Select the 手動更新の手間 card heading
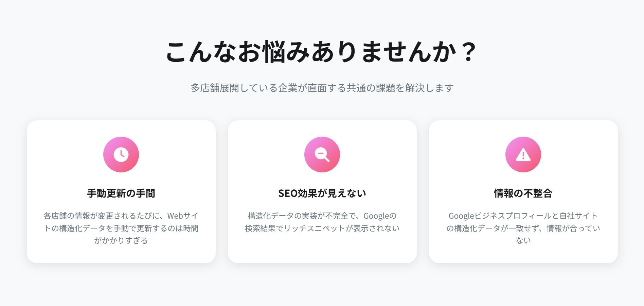644x306 pixels. coord(121,193)
